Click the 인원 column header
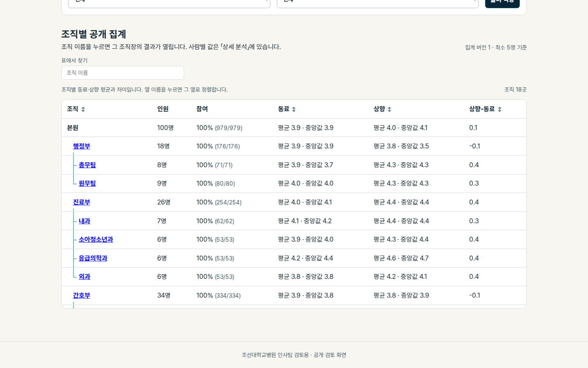588x368 pixels. [163, 109]
